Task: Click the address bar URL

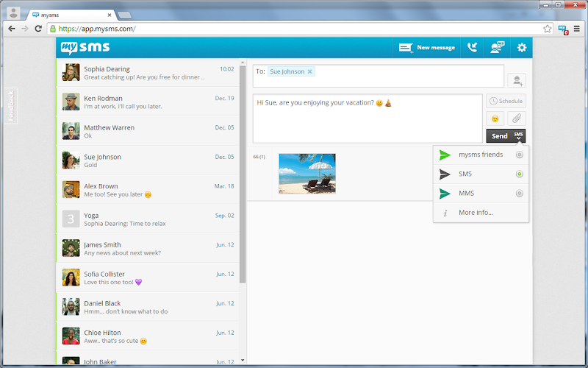Action: click(97, 29)
